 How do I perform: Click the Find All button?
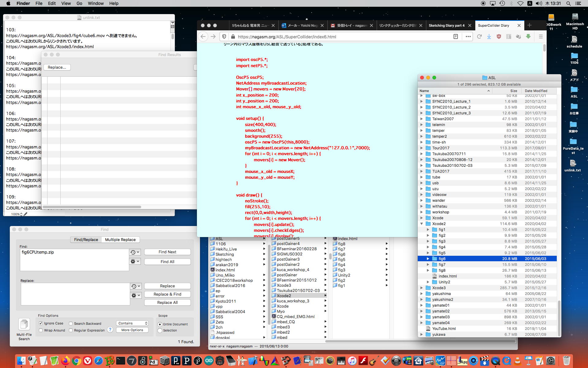[167, 262]
